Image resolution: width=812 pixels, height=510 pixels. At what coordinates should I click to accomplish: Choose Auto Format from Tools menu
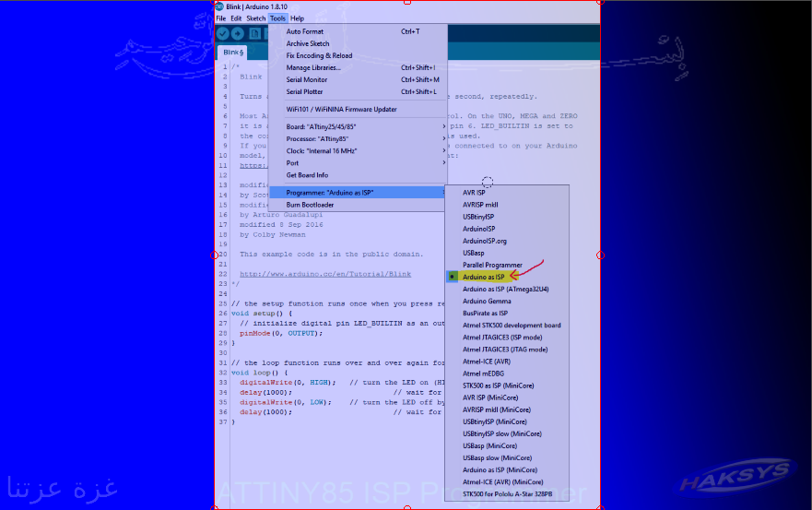tap(358, 31)
